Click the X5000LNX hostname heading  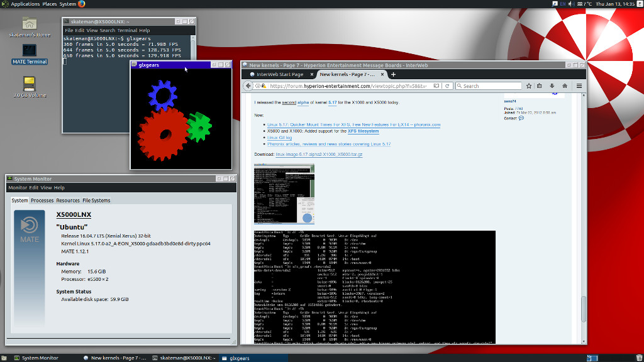(x=74, y=214)
